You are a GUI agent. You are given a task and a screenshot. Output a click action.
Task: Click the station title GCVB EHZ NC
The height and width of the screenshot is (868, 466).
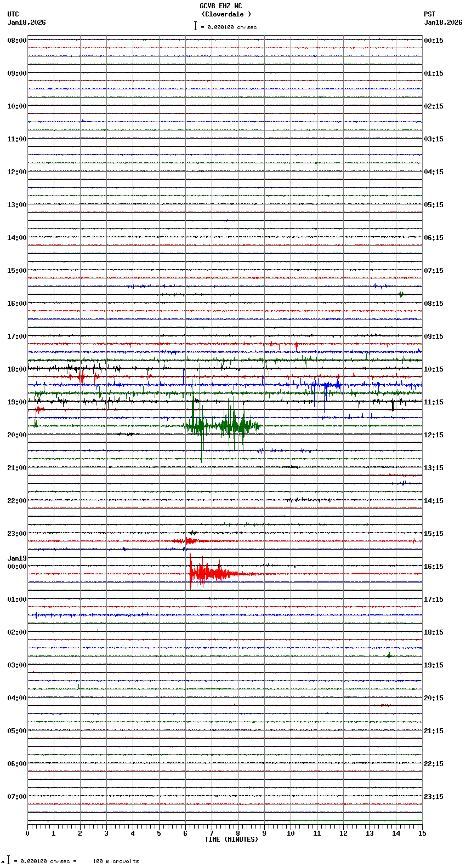220,6
